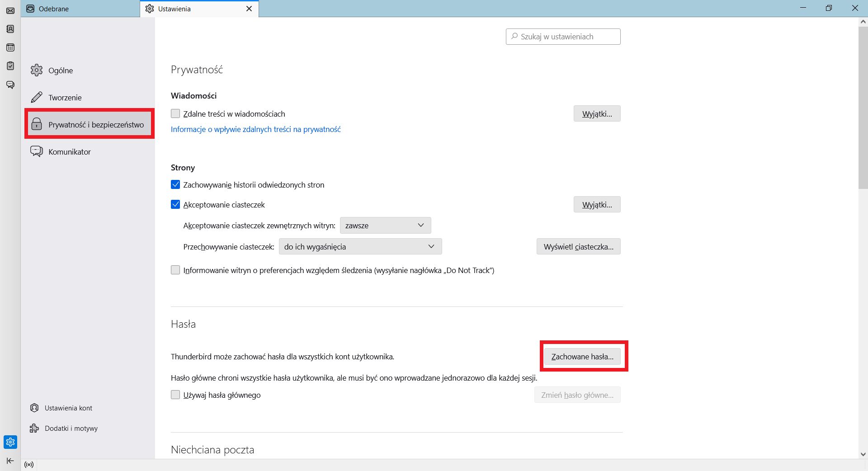Image resolution: width=868 pixels, height=471 pixels.
Task: Open Dodatki i motywy link
Action: (64, 428)
